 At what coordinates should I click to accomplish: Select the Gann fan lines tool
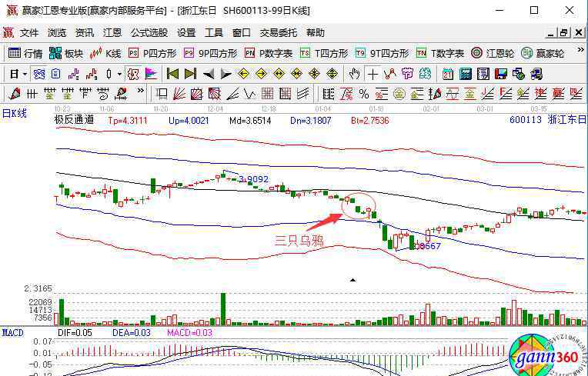click(179, 94)
